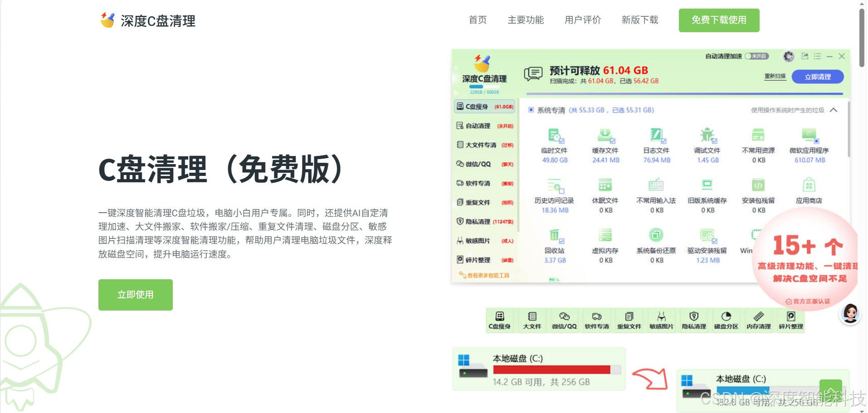This screenshot has height=413, width=868.
Task: Select the 不常用输入法 keyboard icon
Action: 656,185
